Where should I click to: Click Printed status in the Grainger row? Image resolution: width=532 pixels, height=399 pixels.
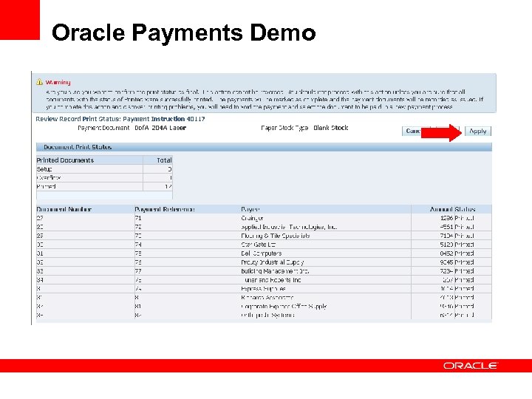click(464, 218)
